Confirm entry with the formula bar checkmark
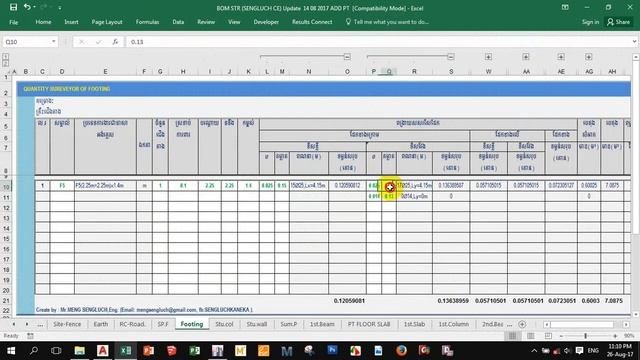The height and width of the screenshot is (360, 640). (98, 42)
